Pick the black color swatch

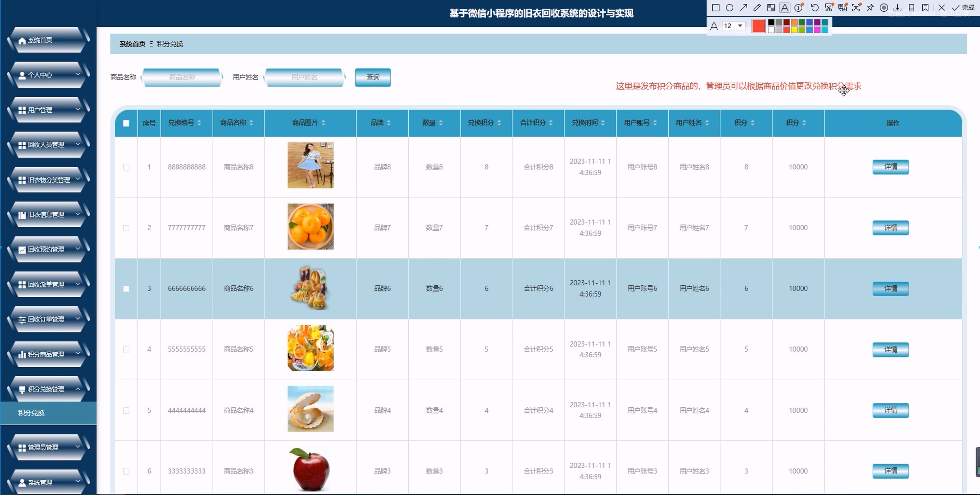pyautogui.click(x=771, y=22)
